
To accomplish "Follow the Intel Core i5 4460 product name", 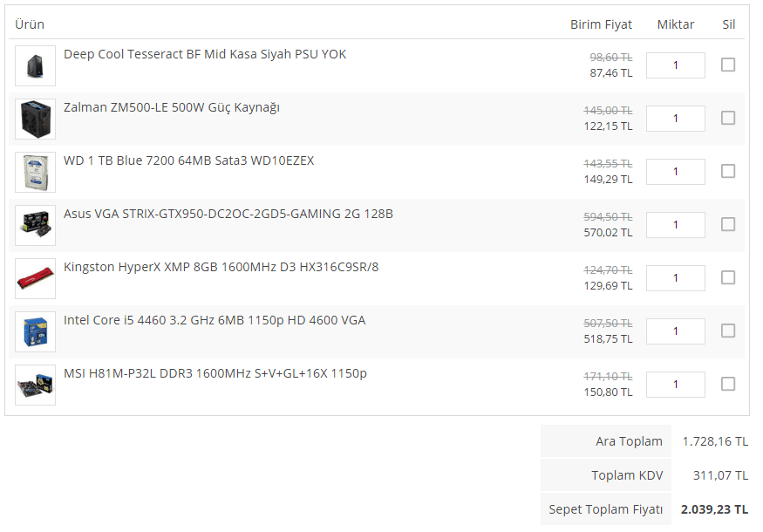I will [215, 320].
